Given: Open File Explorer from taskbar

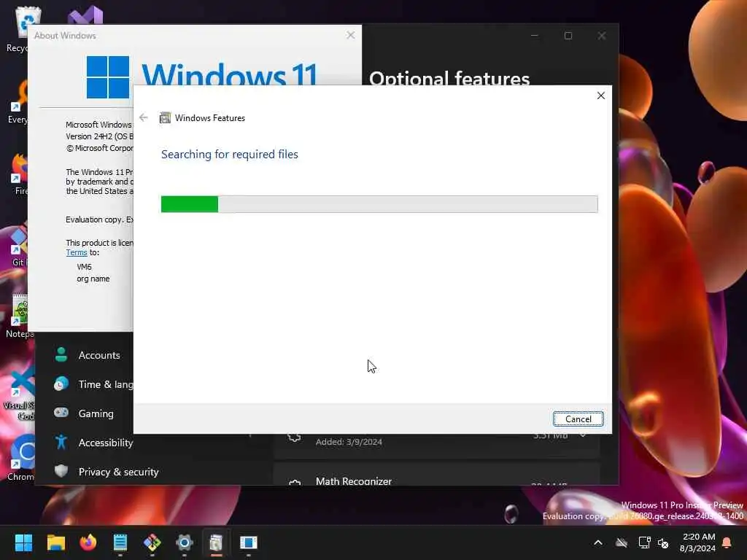Looking at the screenshot, I should pos(55,542).
